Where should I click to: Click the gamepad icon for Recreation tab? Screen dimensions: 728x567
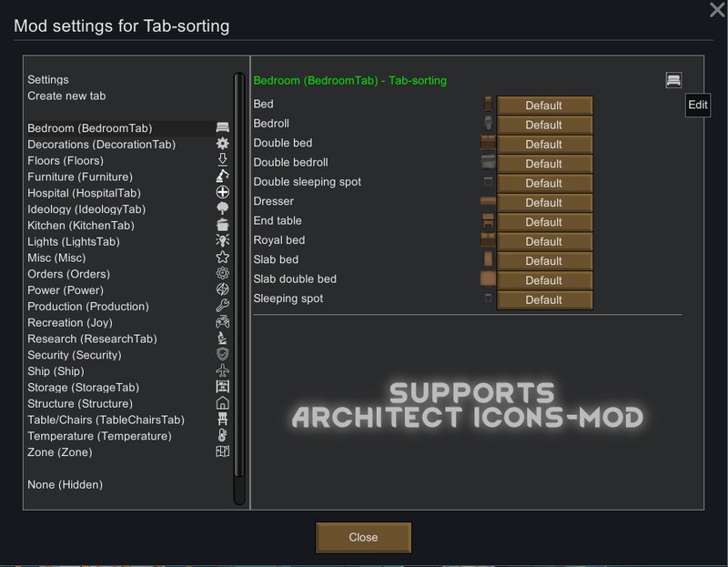point(222,322)
